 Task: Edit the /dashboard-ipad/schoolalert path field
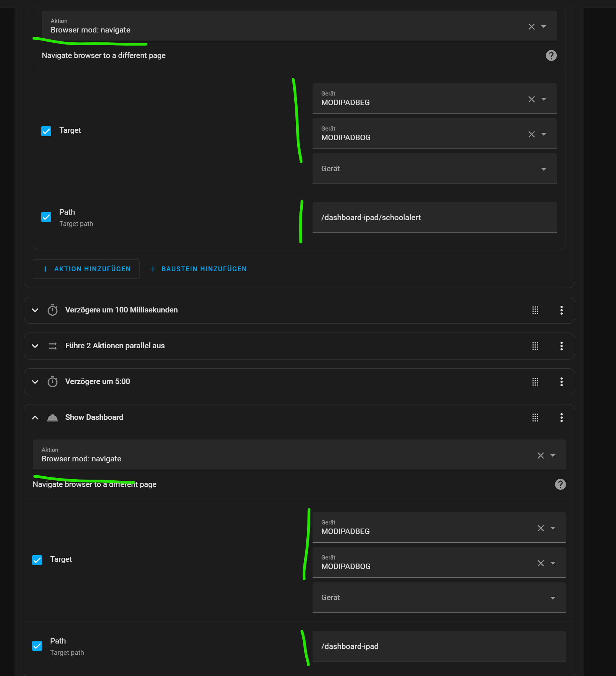(435, 217)
